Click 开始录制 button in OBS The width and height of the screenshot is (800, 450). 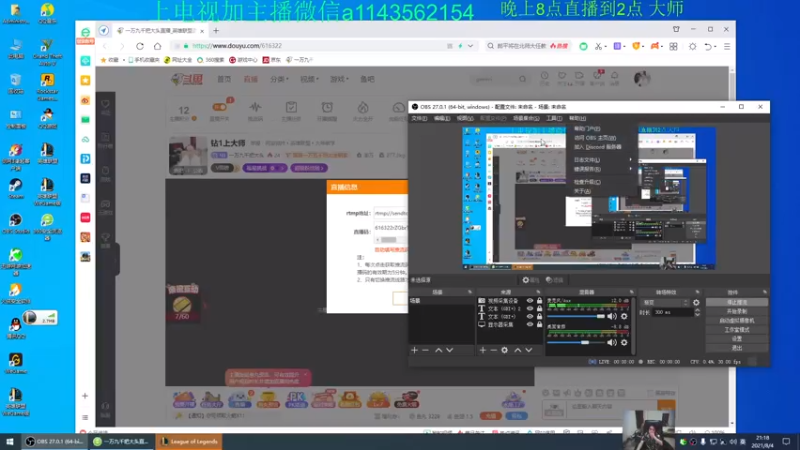[x=737, y=311]
